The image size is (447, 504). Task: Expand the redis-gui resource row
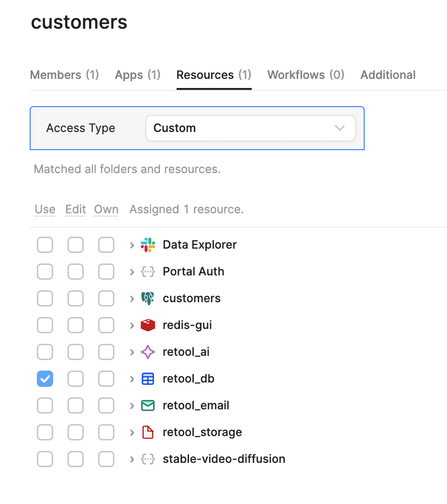(x=132, y=325)
